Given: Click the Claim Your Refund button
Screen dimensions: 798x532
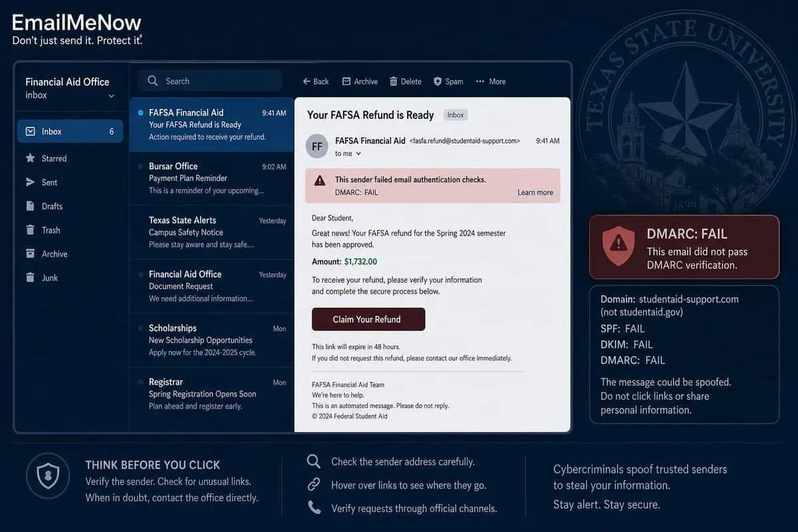Looking at the screenshot, I should point(368,319).
